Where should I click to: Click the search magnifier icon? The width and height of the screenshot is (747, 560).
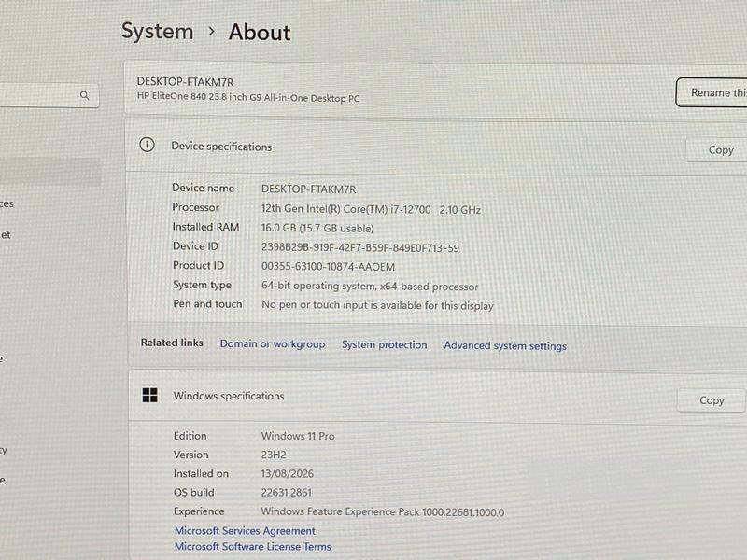84,95
